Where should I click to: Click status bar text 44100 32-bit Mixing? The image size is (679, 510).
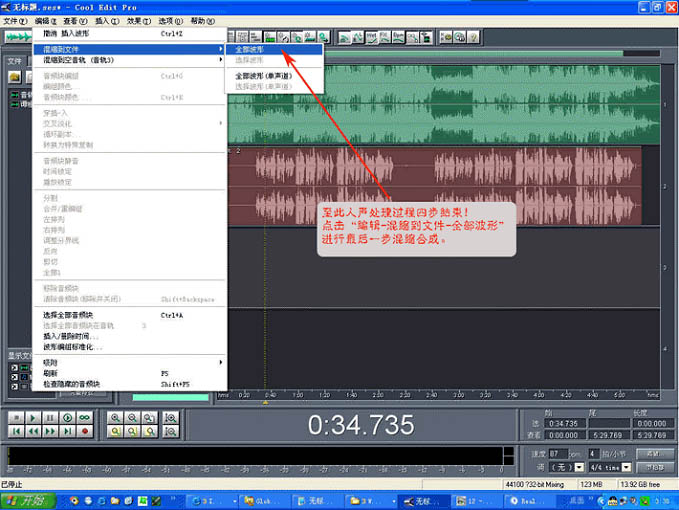pos(535,484)
